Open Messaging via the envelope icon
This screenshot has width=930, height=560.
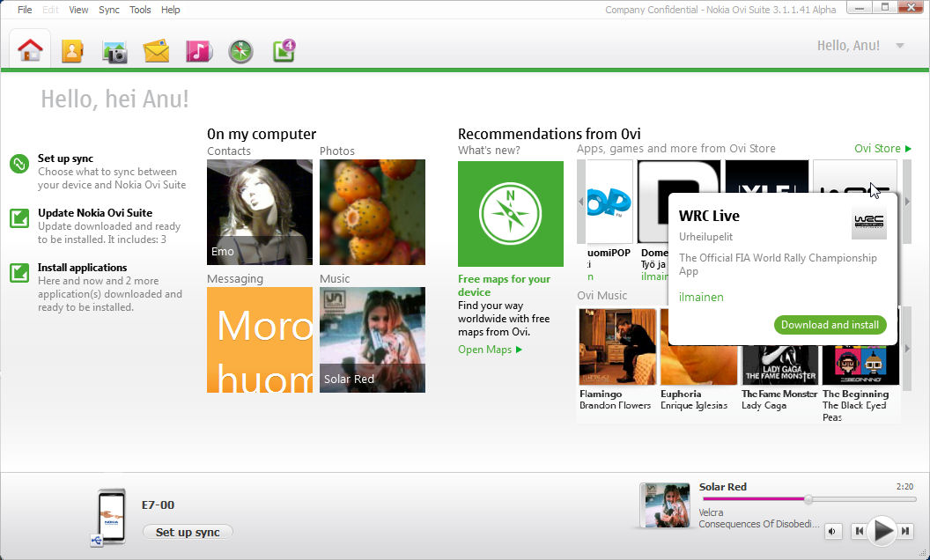(156, 49)
